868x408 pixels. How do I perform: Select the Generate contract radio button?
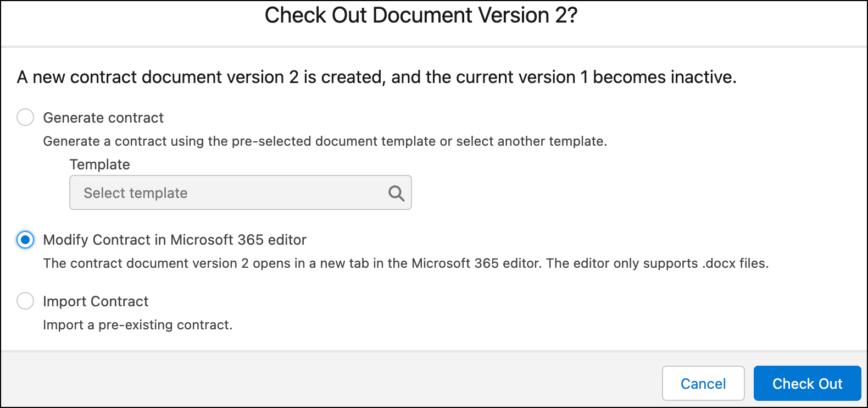coord(25,117)
